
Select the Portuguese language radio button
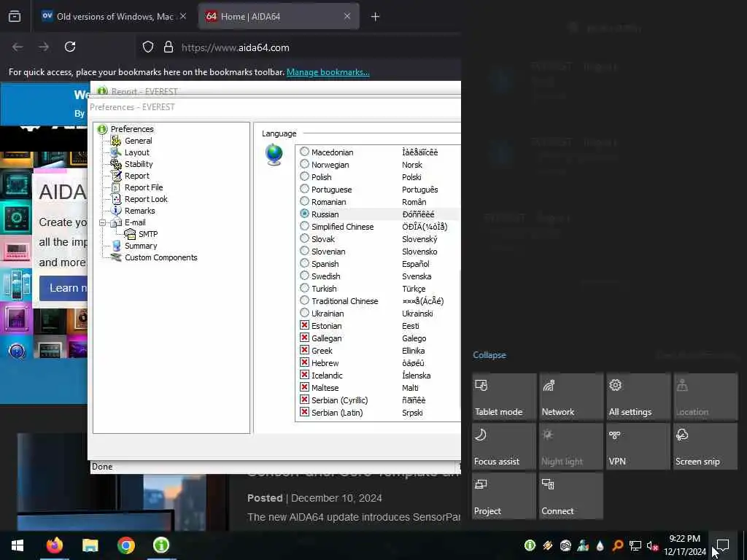pyautogui.click(x=304, y=189)
